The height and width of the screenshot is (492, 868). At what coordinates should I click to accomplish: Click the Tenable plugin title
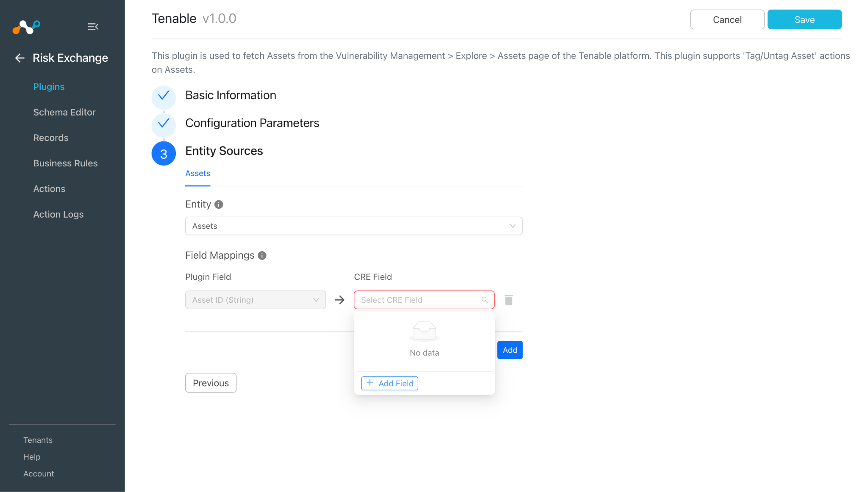(x=174, y=19)
